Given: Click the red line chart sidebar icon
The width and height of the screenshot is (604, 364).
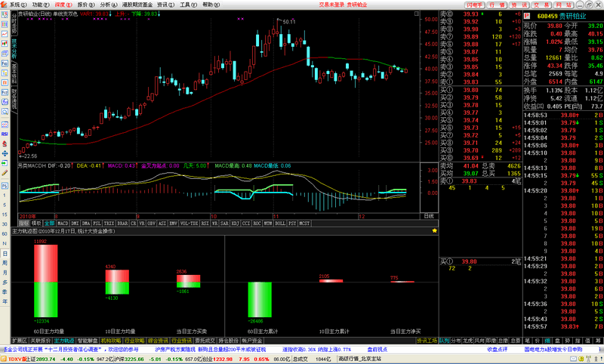Looking at the screenshot, I should tap(5, 34).
